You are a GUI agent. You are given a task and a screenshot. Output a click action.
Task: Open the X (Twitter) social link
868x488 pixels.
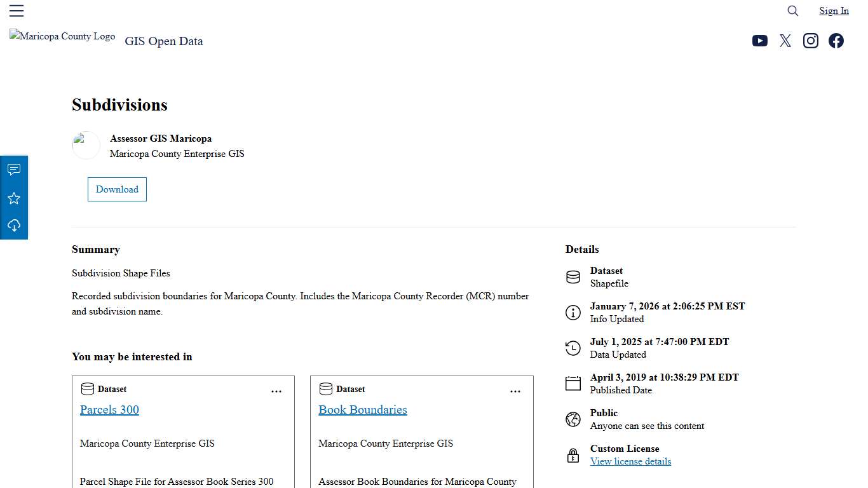coord(785,41)
